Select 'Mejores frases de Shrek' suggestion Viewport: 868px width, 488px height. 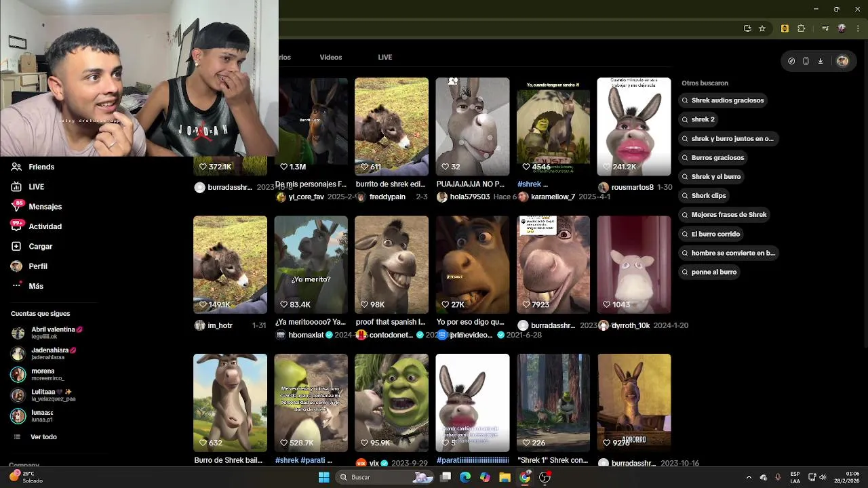[x=725, y=214]
